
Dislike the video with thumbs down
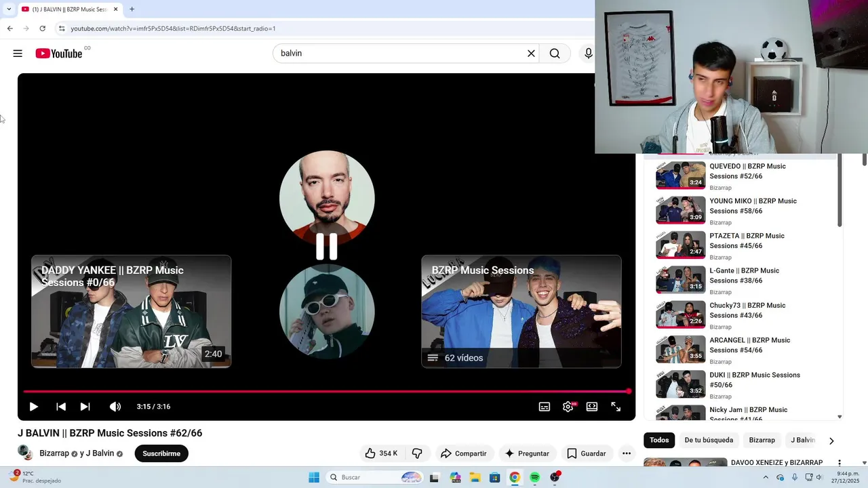[x=417, y=453]
